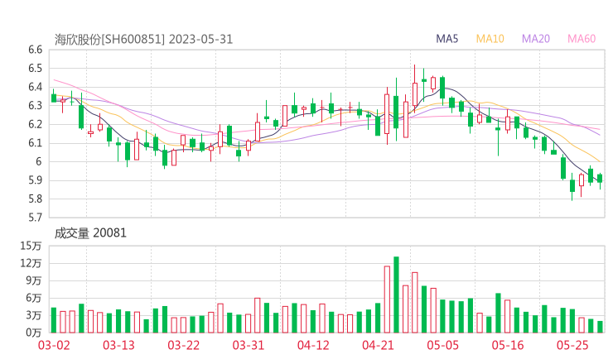Image resolution: width=613 pixels, height=364 pixels.
Task: Click the MA10 legend label
Action: coord(490,39)
